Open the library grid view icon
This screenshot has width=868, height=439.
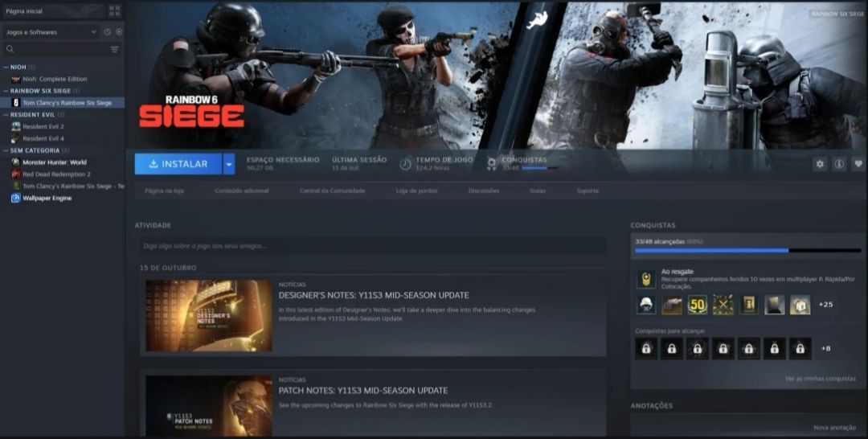click(115, 10)
